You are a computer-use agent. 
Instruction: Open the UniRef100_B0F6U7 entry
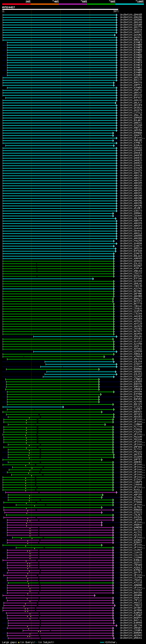(131, 98)
